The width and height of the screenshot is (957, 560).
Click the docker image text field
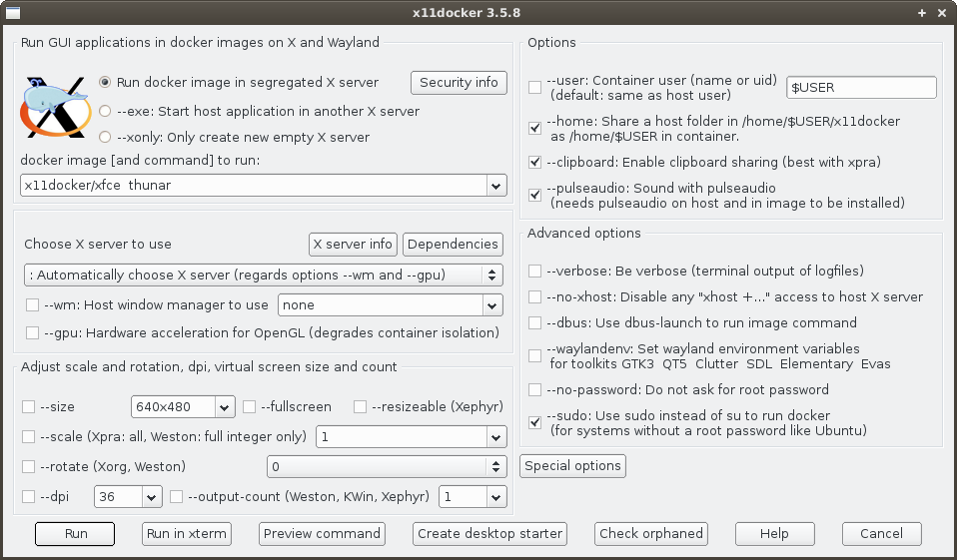coord(254,185)
